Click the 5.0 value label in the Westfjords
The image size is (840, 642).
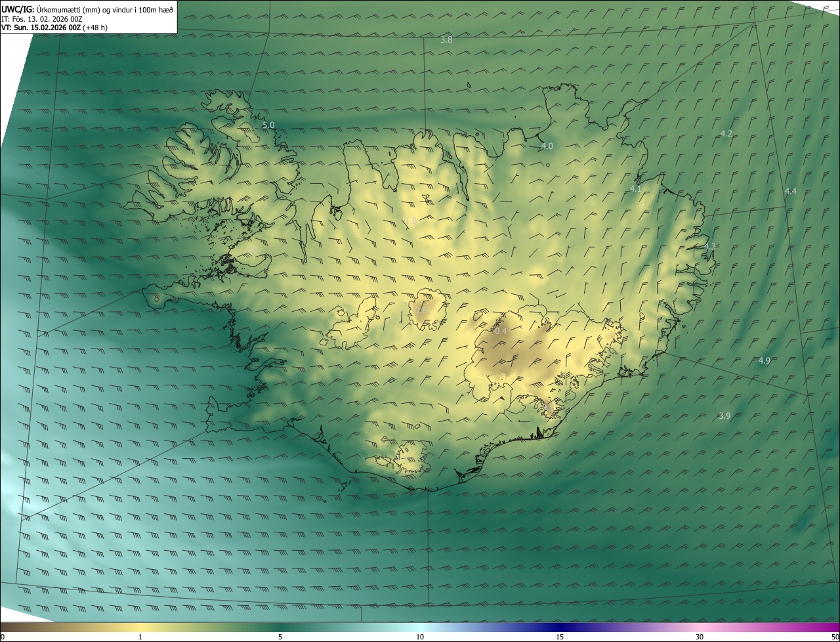click(x=268, y=125)
